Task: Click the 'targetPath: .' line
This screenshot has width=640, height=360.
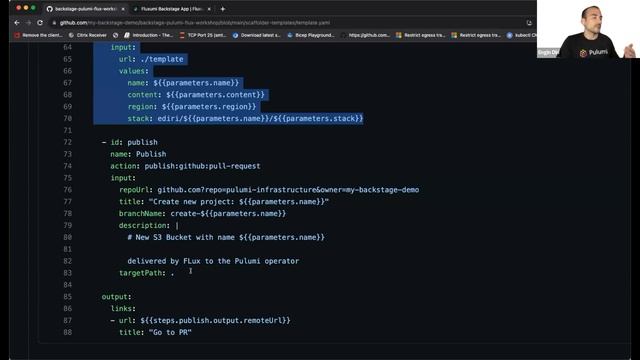Action: tap(147, 273)
